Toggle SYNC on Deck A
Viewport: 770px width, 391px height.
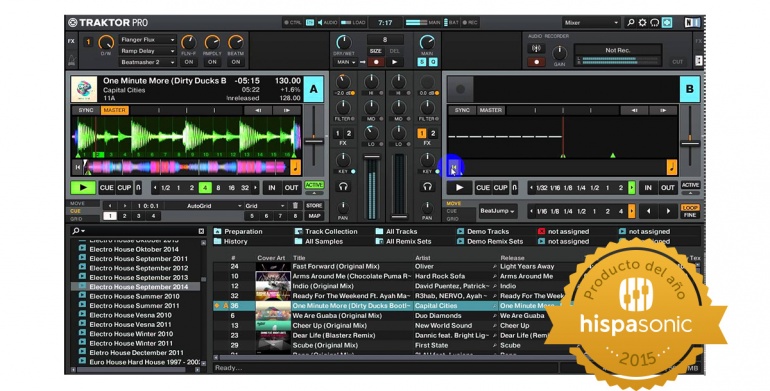(86, 111)
